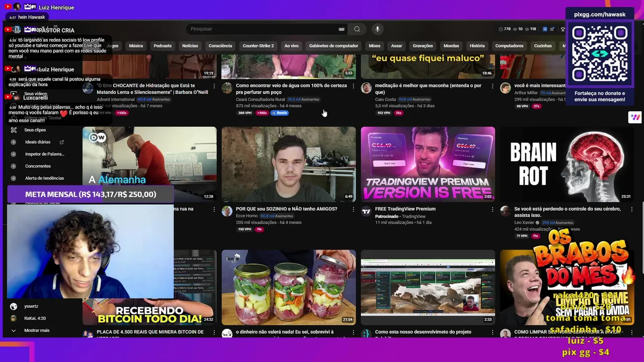This screenshot has width=644, height=362.
Task: Click the Caio Costa channel avatar
Action: tap(366, 88)
